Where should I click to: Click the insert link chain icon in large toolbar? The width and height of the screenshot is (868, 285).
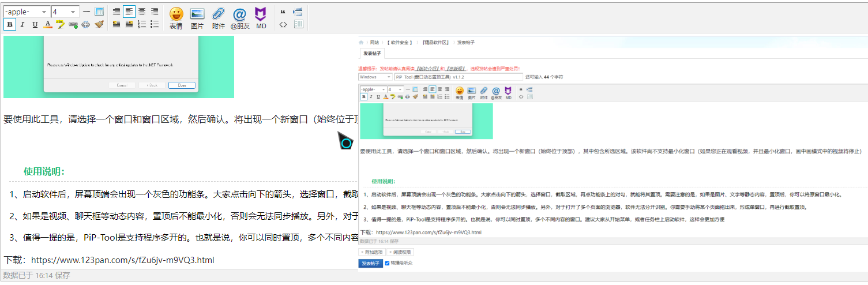coord(73,24)
